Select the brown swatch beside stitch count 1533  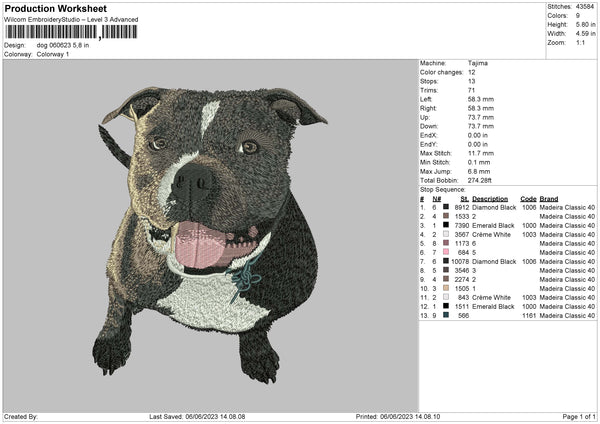(x=446, y=216)
